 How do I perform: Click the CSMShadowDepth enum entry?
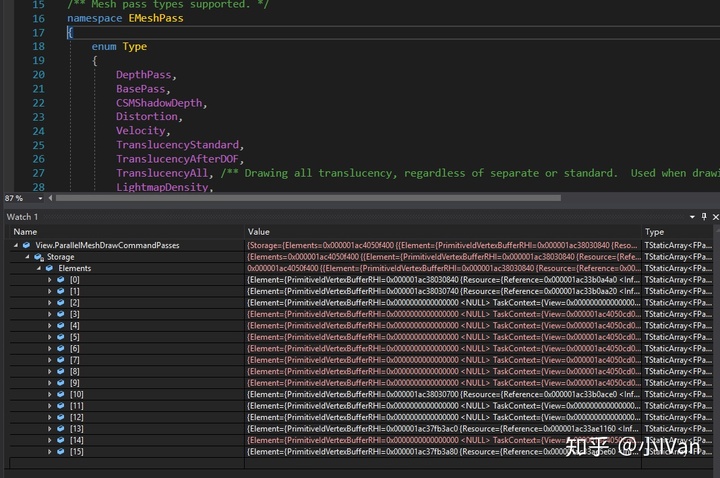159,103
